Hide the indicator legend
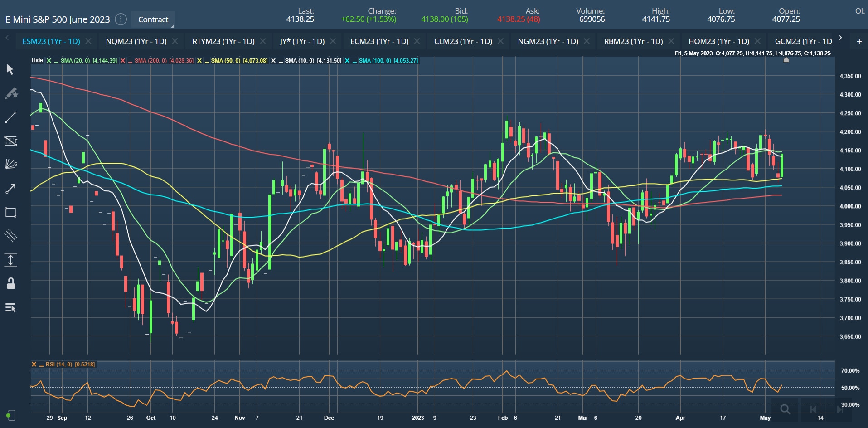Viewport: 868px width, 428px height. [37, 60]
